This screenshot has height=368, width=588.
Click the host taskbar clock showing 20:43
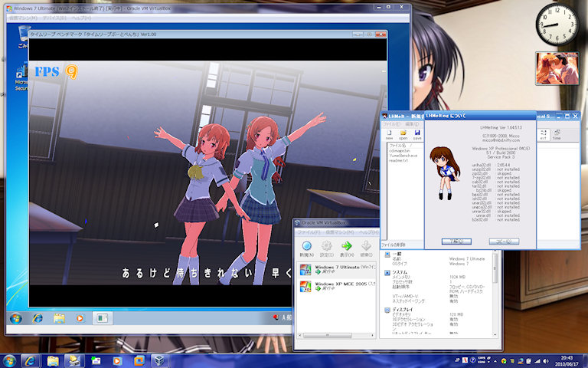[567, 361]
